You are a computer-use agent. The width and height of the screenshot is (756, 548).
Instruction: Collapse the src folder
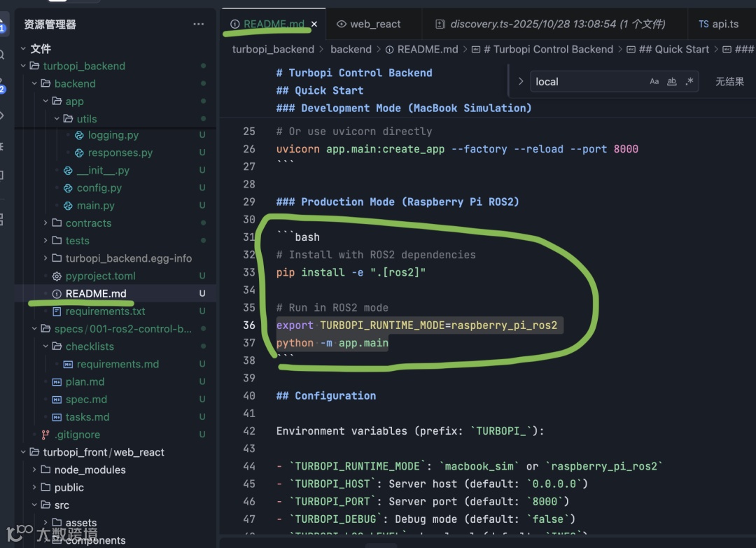point(34,505)
